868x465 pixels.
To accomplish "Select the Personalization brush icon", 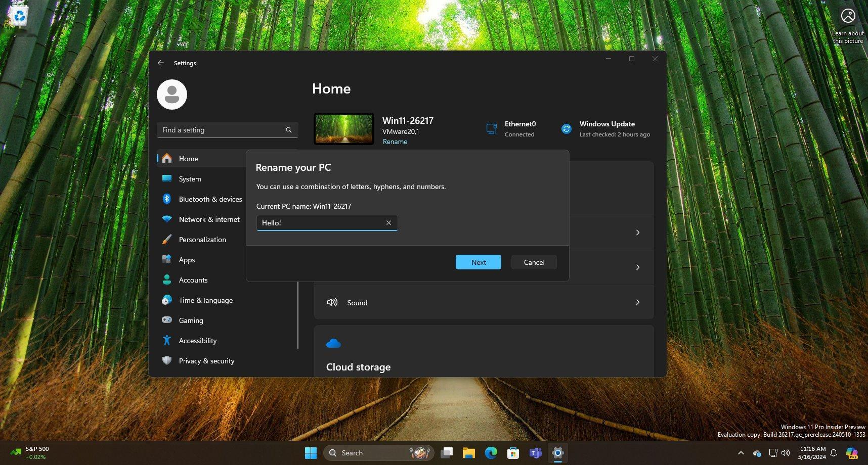I will tap(166, 240).
